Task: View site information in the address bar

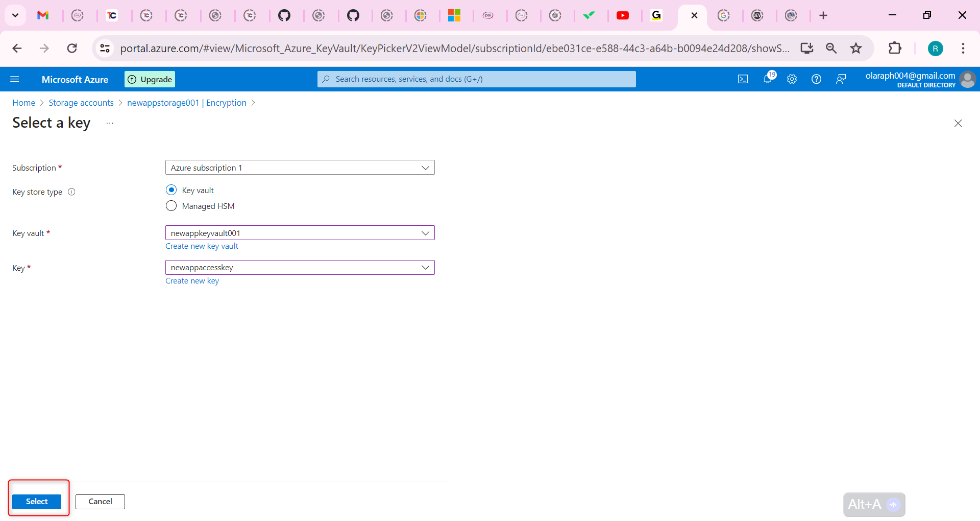Action: [x=105, y=49]
